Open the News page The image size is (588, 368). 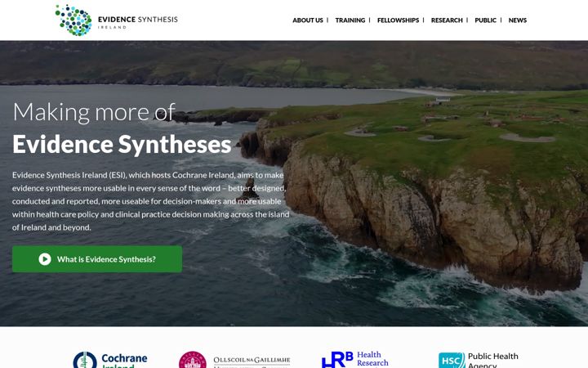click(518, 20)
